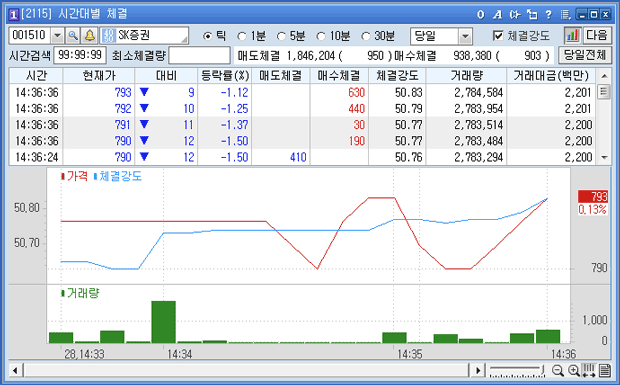
Task: Click the 등락률(%) column header
Action: click(225, 75)
